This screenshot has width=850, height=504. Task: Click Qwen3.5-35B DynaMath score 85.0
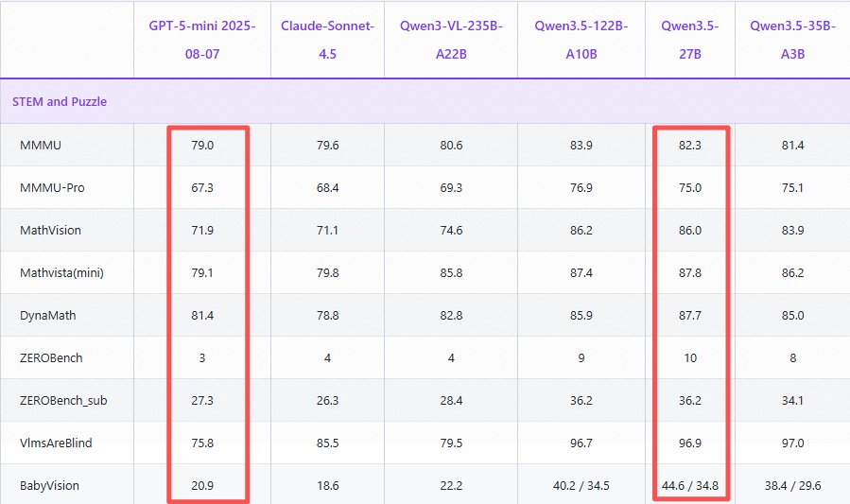tap(792, 316)
